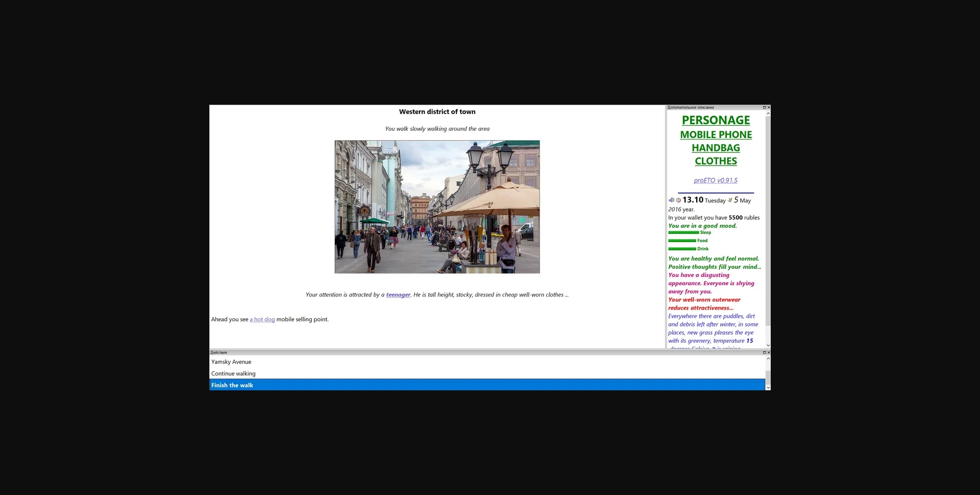Open the MOBILE PHONE screen
This screenshot has height=495, width=980.
(x=716, y=134)
